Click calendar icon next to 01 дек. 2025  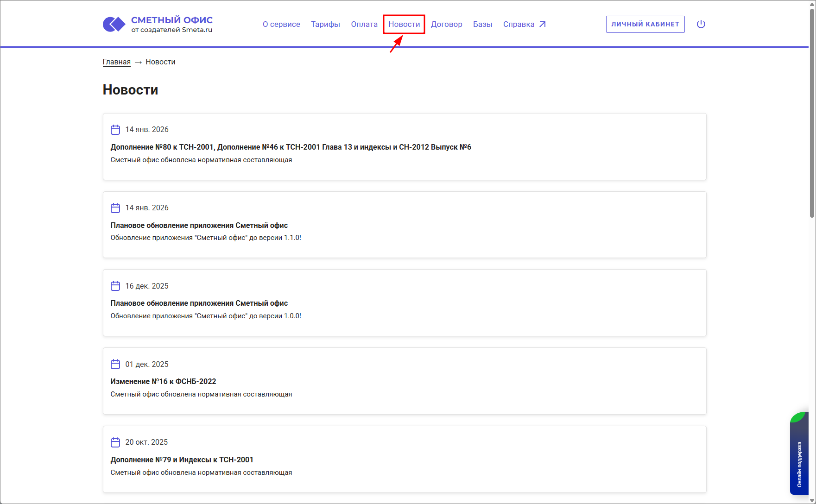(x=115, y=364)
